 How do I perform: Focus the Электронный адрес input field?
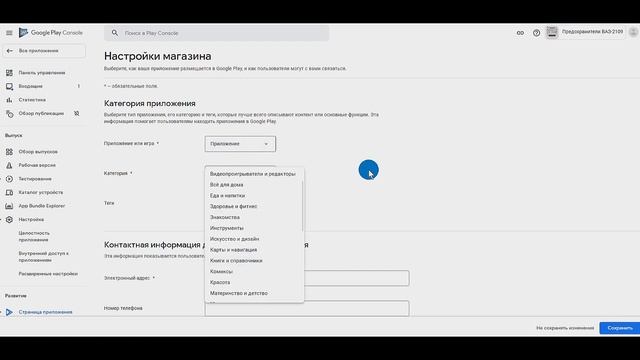pos(307,278)
